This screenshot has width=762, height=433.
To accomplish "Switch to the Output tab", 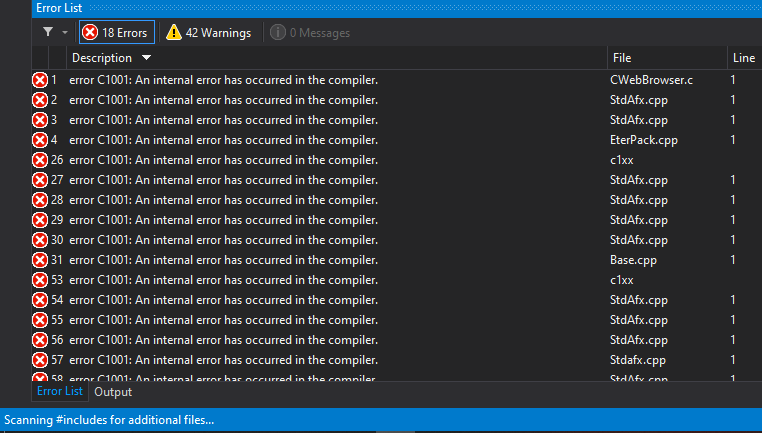I will point(113,392).
